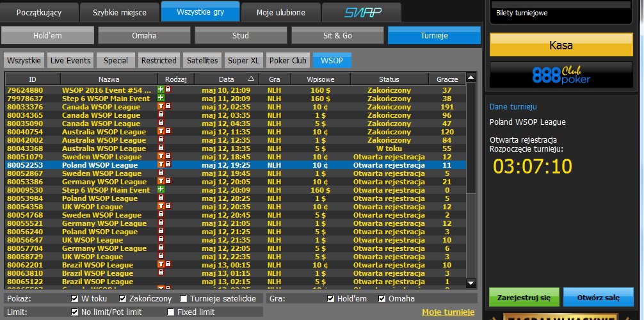This screenshot has width=644, height=320.
Task: Toggle the Hold'em game checkbox
Action: [x=330, y=299]
